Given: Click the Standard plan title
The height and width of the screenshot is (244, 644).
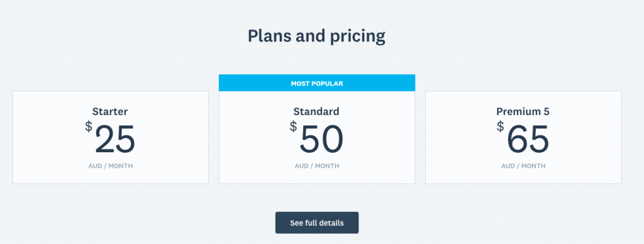Looking at the screenshot, I should tap(316, 111).
